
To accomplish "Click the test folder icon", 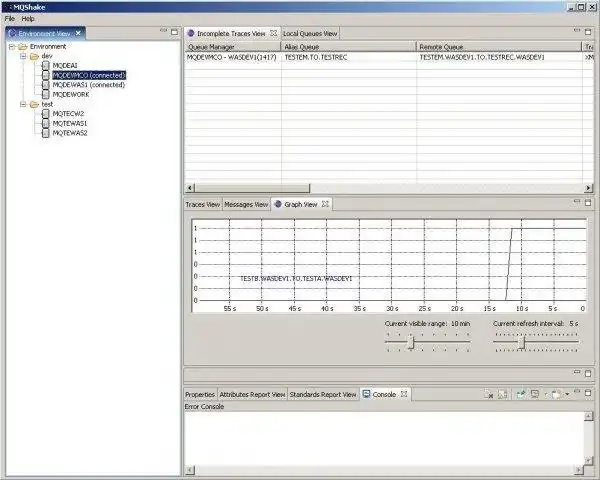I will point(34,104).
